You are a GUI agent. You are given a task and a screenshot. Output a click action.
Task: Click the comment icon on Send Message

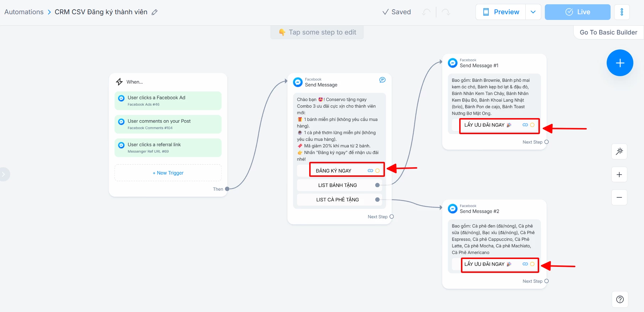[x=382, y=80]
